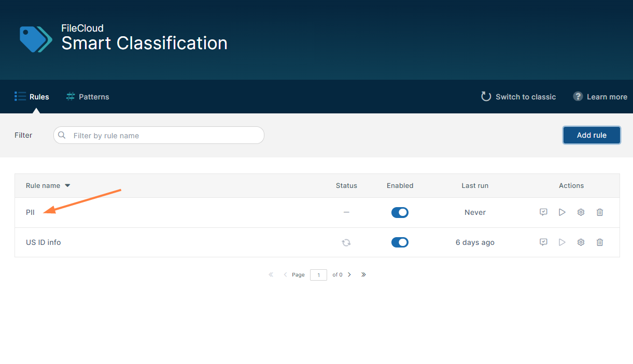Screen dimensions: 633x364
Task: Open the Learn more help link
Action: [x=600, y=97]
